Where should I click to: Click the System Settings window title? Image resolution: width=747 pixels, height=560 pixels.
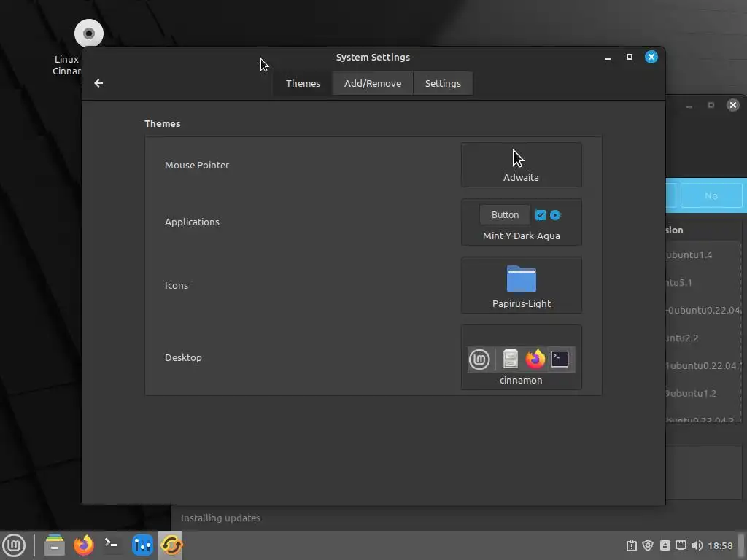[x=373, y=57]
